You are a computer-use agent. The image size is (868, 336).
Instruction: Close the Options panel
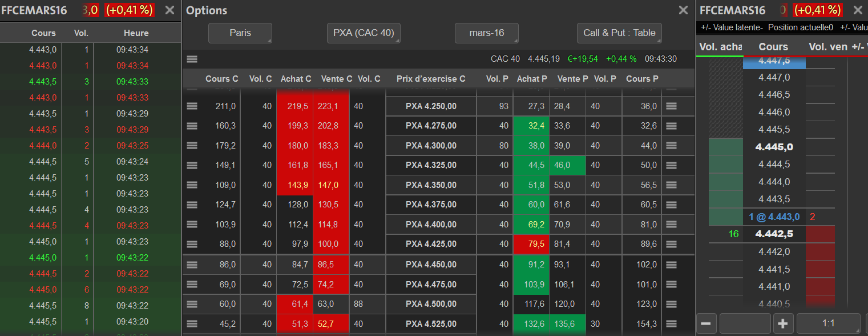pos(683,10)
